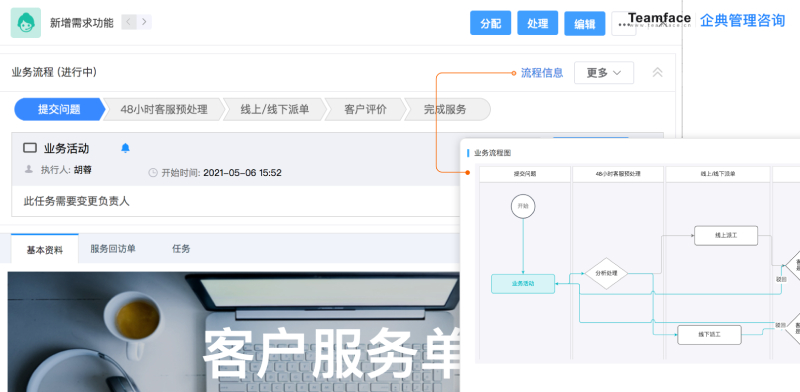Go to next record arrow

coord(144,22)
